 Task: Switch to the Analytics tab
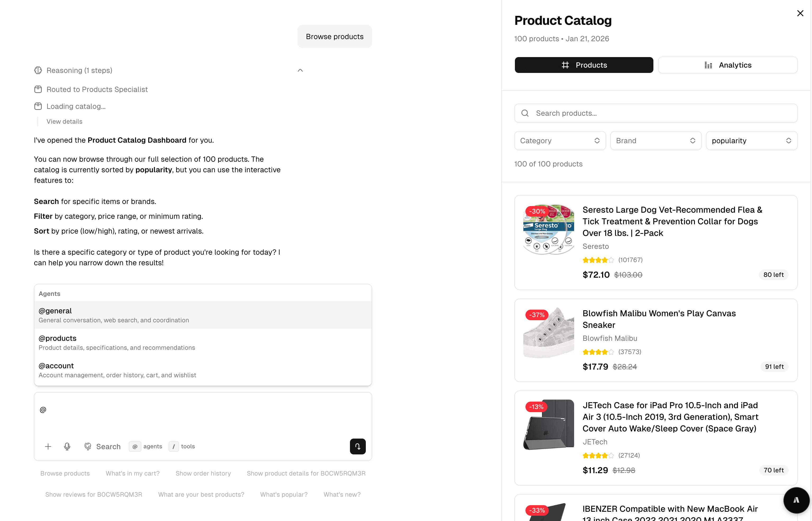[x=728, y=65]
